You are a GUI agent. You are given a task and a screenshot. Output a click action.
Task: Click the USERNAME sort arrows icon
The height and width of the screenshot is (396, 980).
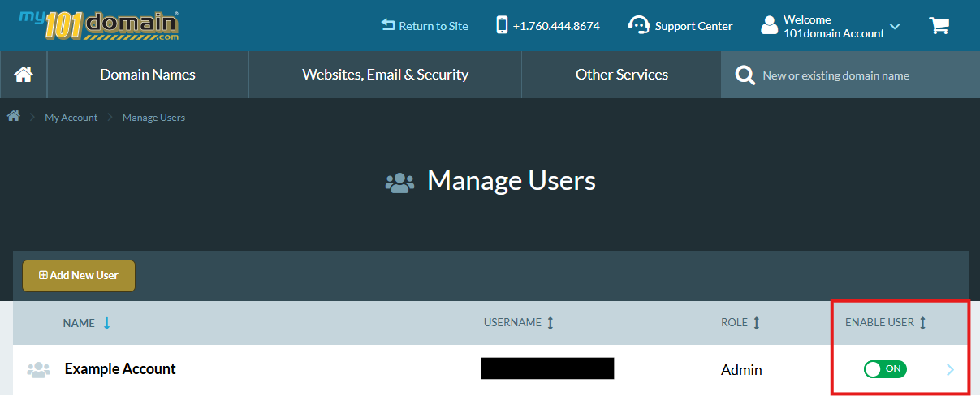[x=550, y=323]
